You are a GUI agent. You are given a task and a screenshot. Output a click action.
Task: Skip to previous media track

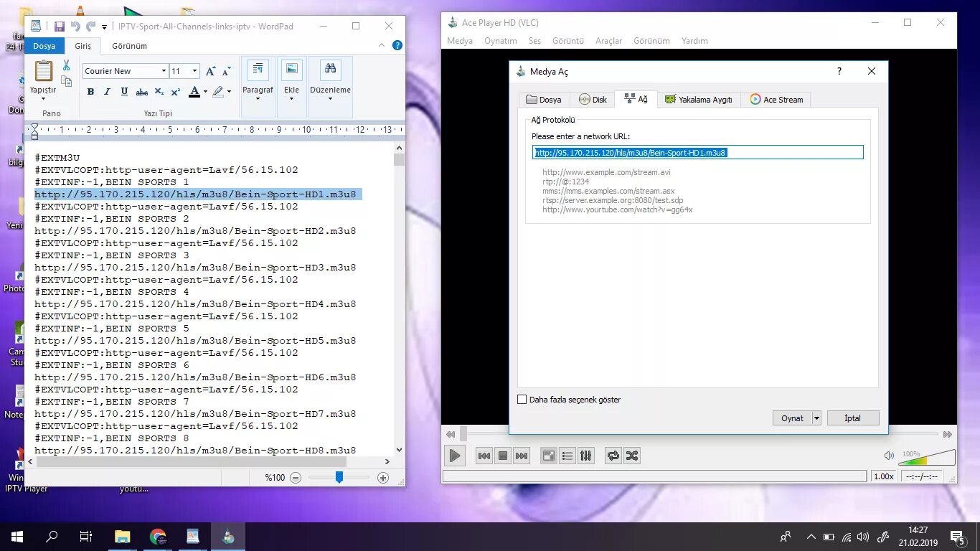[x=484, y=456]
